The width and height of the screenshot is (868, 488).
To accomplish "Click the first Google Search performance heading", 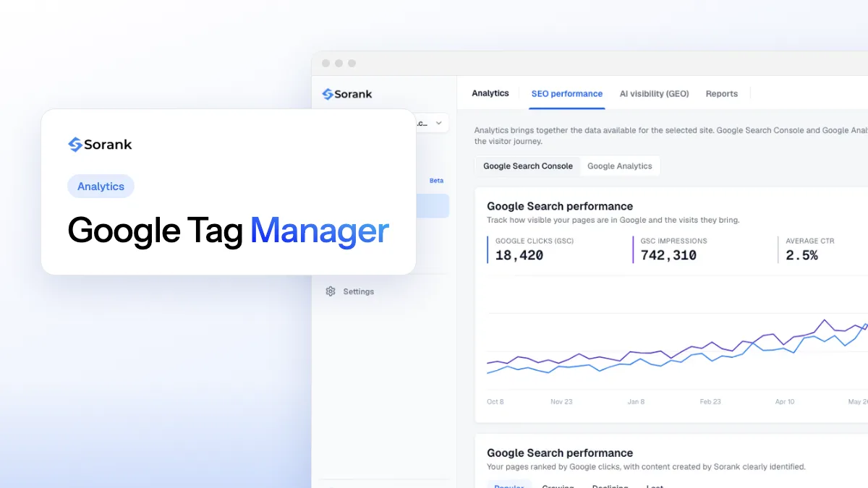I will (x=560, y=206).
